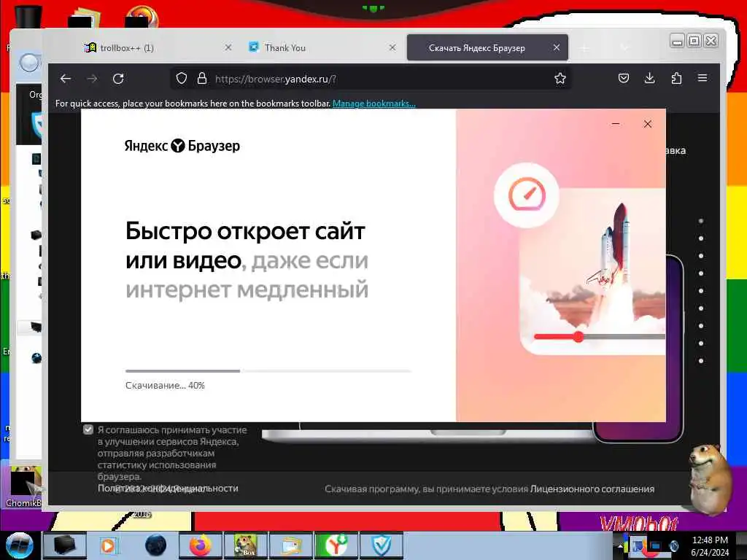Show the Firefox downloads panel
The height and width of the screenshot is (560, 747).
point(650,78)
